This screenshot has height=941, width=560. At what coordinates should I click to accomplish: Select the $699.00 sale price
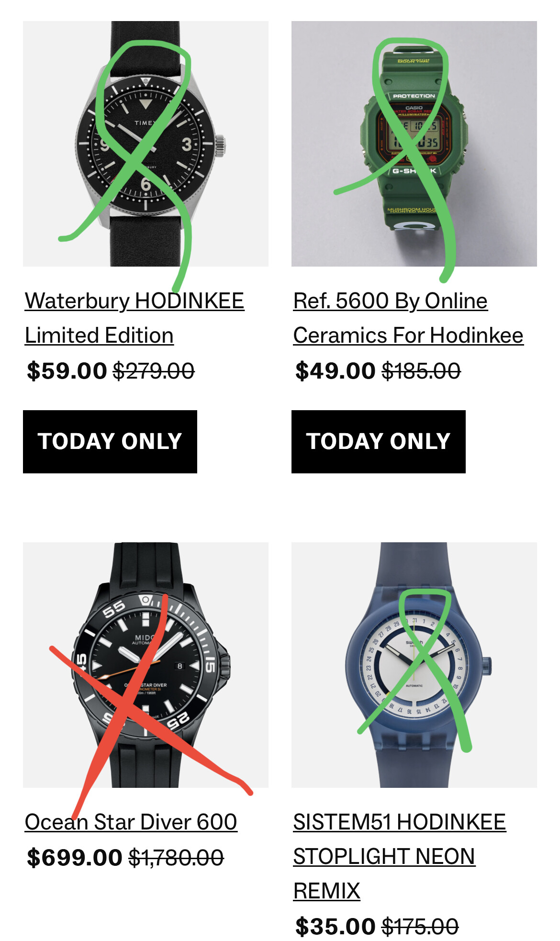coord(75,857)
